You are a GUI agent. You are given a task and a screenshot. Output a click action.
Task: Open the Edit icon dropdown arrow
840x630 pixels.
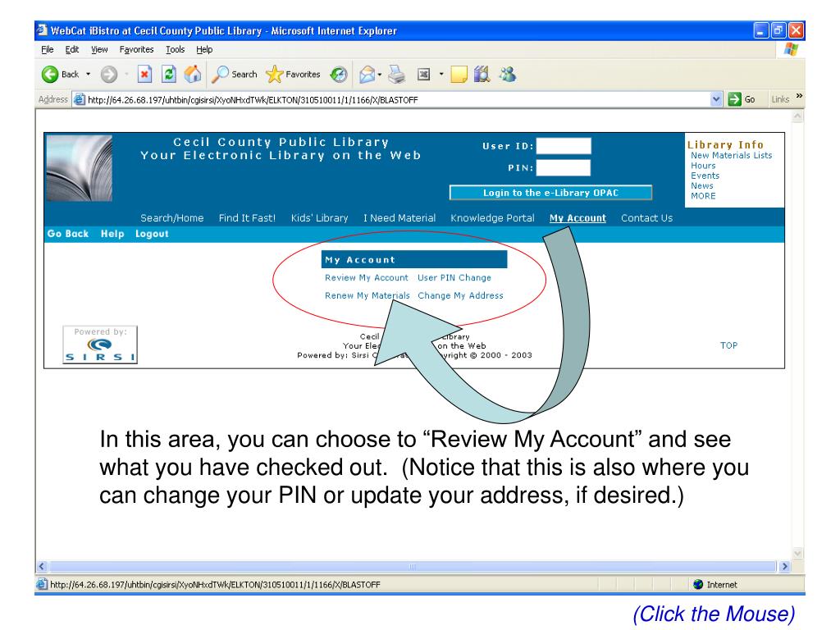[441, 74]
